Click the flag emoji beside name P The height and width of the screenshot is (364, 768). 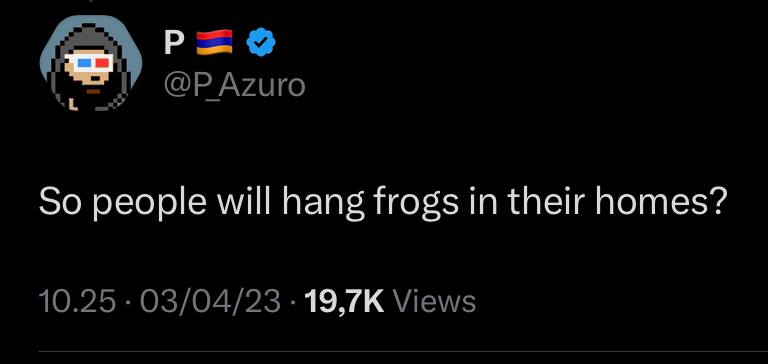pos(215,42)
